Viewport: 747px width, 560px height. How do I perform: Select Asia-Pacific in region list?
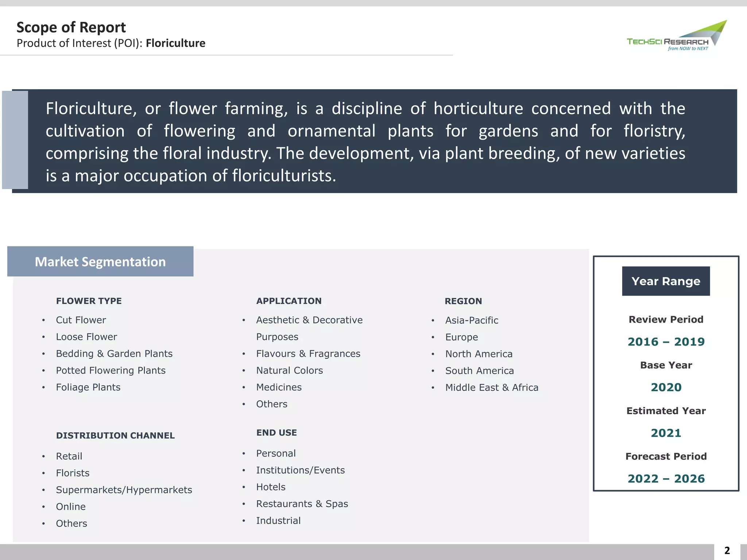click(x=472, y=320)
